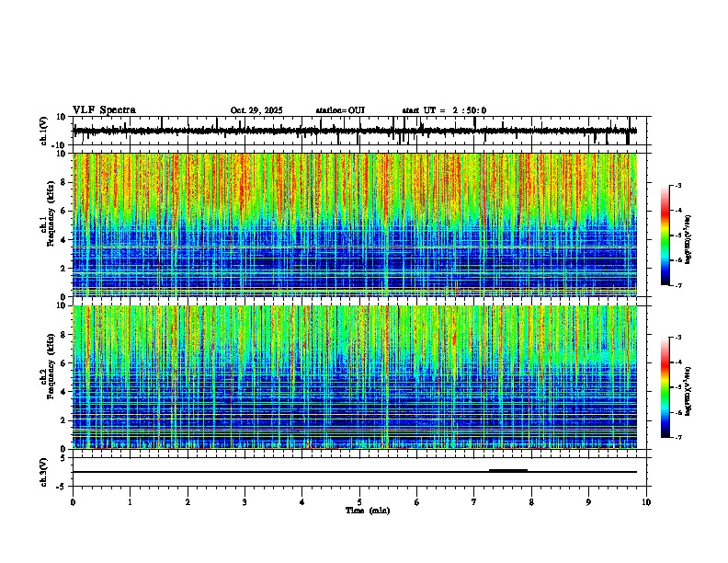Click the "VLF Spectra" title text
Viewport: 728px width, 563px height.
click(x=104, y=110)
